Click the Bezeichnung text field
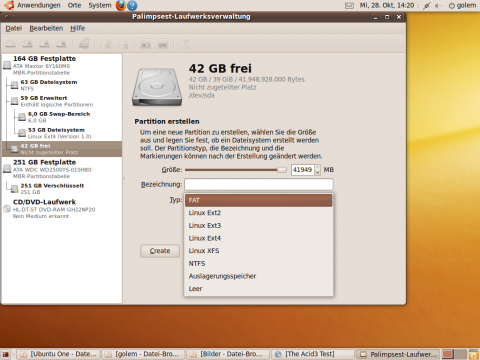This screenshot has width=480, height=360. (259, 184)
